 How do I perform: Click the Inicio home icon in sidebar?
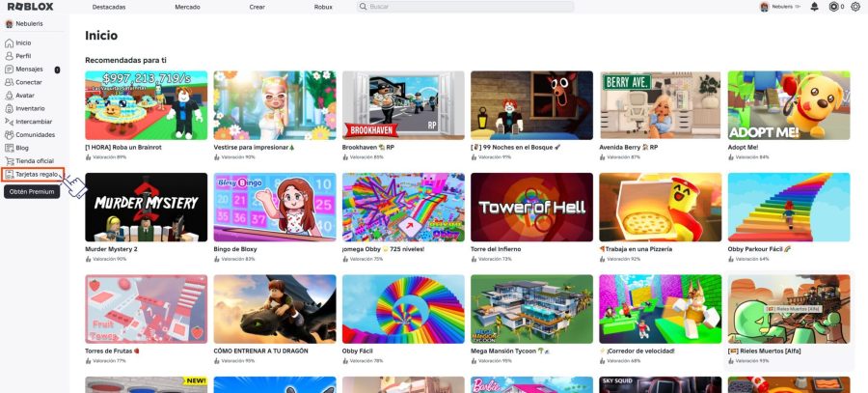click(9, 42)
